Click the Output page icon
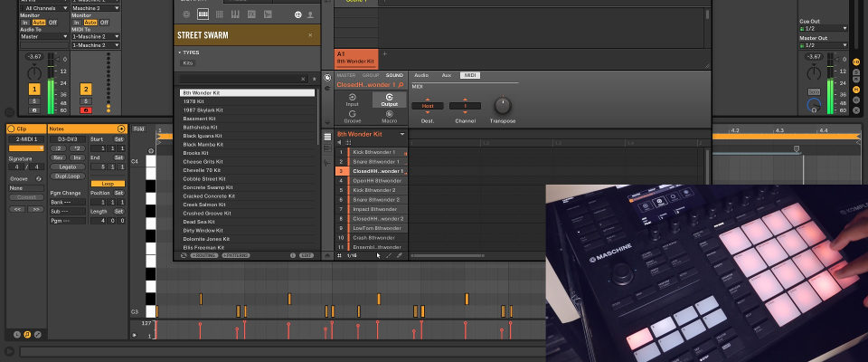The height and width of the screenshot is (362, 868). [x=390, y=100]
